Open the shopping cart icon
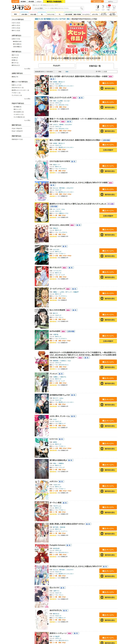 pos(114,8)
